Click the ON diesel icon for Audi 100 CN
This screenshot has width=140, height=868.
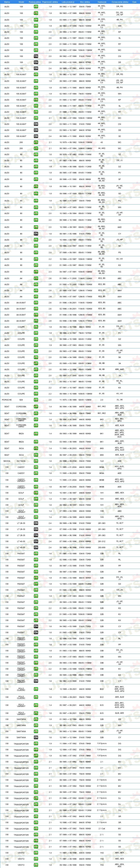(x=36, y=56)
